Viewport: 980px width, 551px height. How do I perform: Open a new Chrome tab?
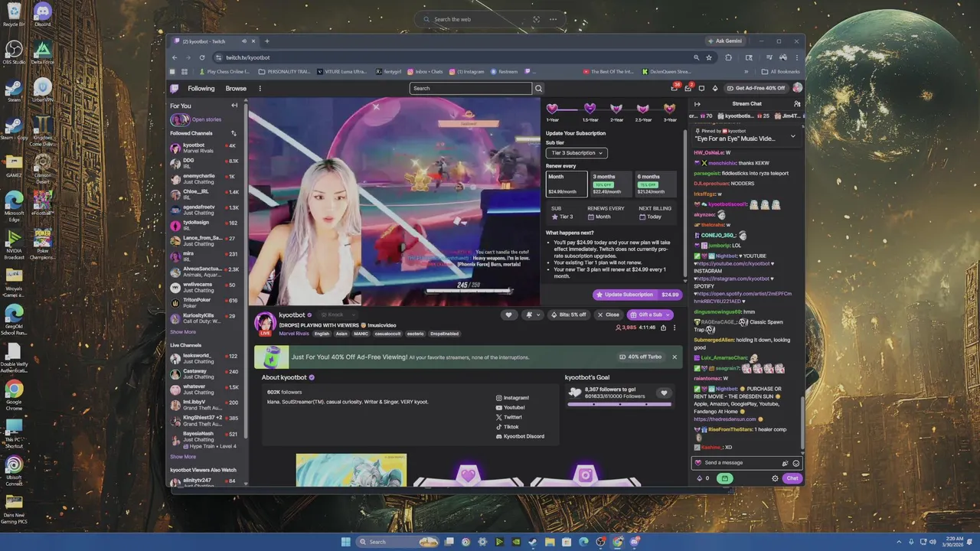pos(266,41)
